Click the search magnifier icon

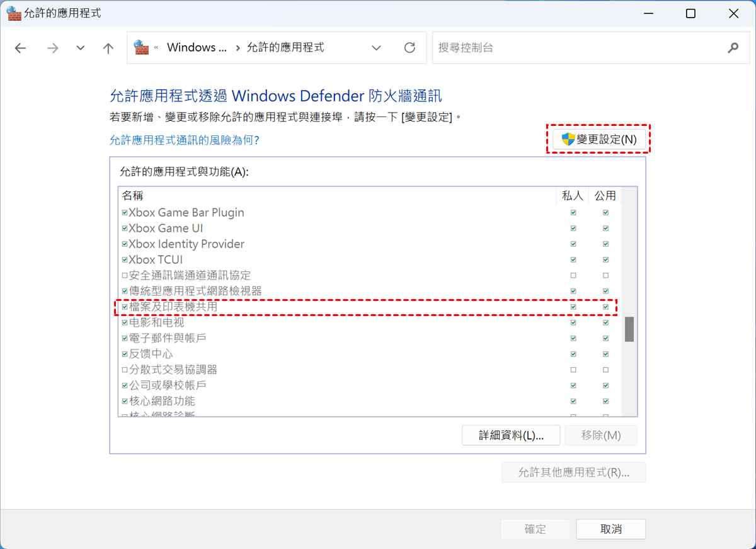[x=733, y=48]
